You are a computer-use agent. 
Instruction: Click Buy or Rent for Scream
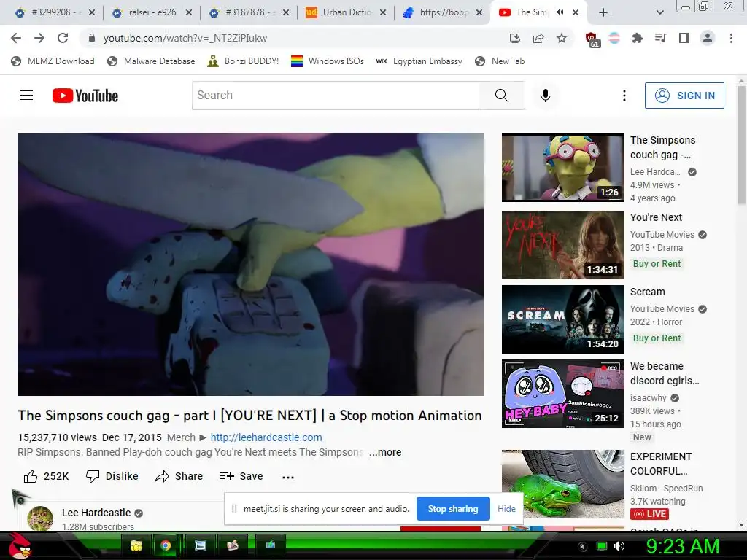tap(657, 338)
